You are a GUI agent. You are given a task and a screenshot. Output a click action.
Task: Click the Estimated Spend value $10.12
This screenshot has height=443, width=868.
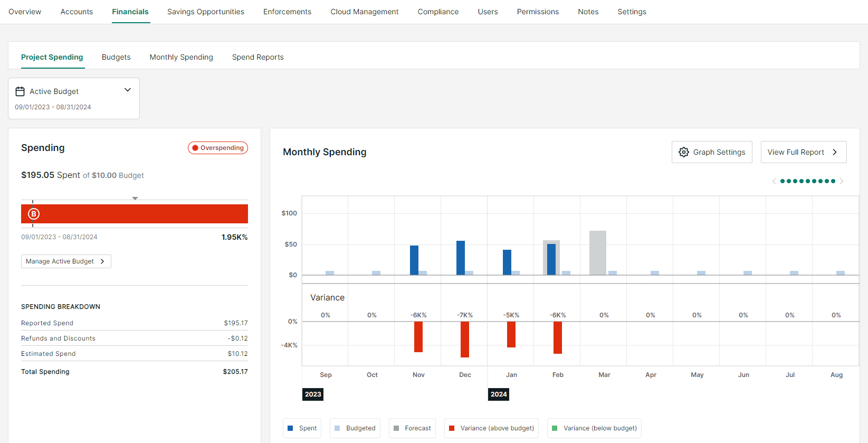click(238, 354)
